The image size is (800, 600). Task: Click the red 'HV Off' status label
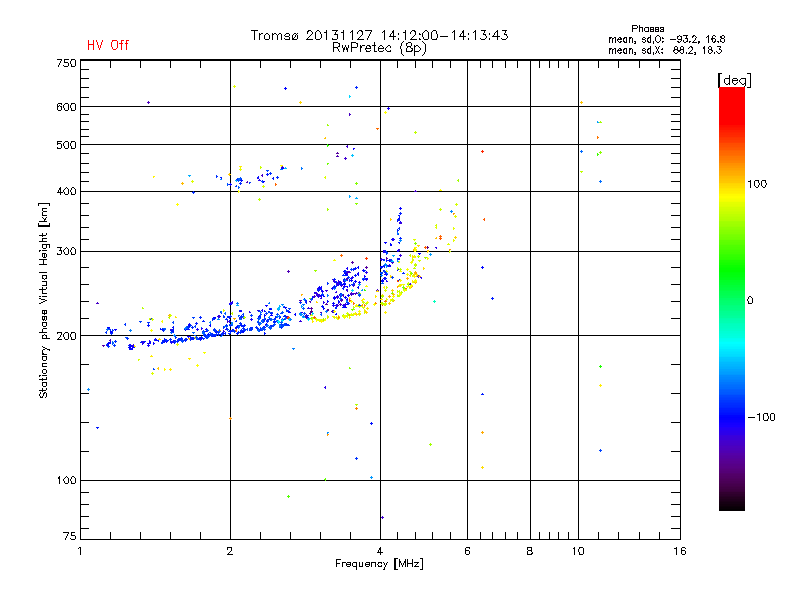108,45
